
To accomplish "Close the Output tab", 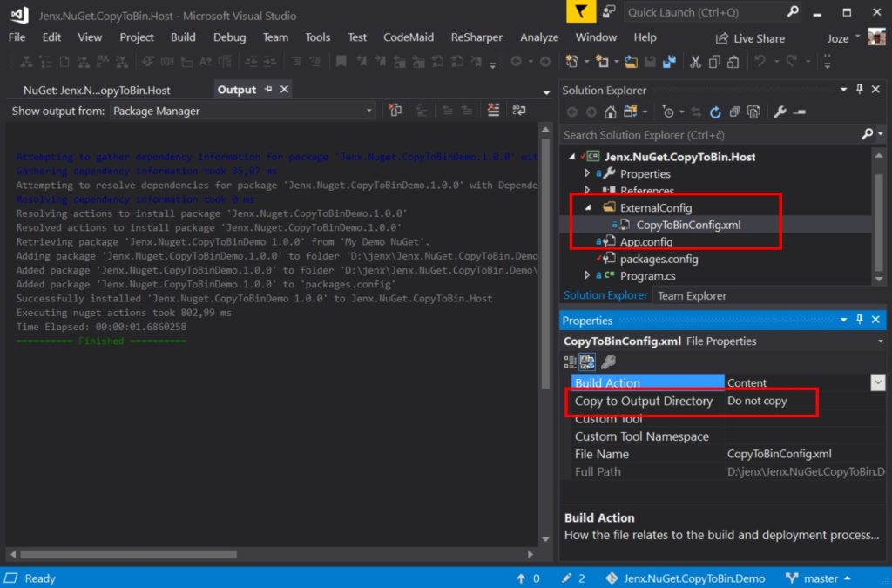I will point(285,89).
